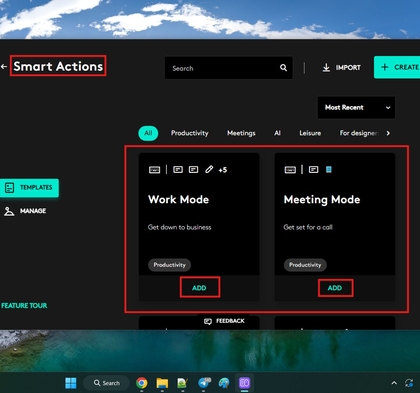
Task: Click the Feedback chat icon
Action: 208,321
